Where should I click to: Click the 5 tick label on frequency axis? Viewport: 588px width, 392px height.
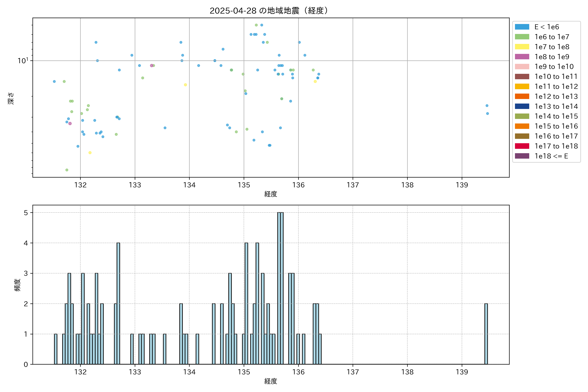pos(26,213)
